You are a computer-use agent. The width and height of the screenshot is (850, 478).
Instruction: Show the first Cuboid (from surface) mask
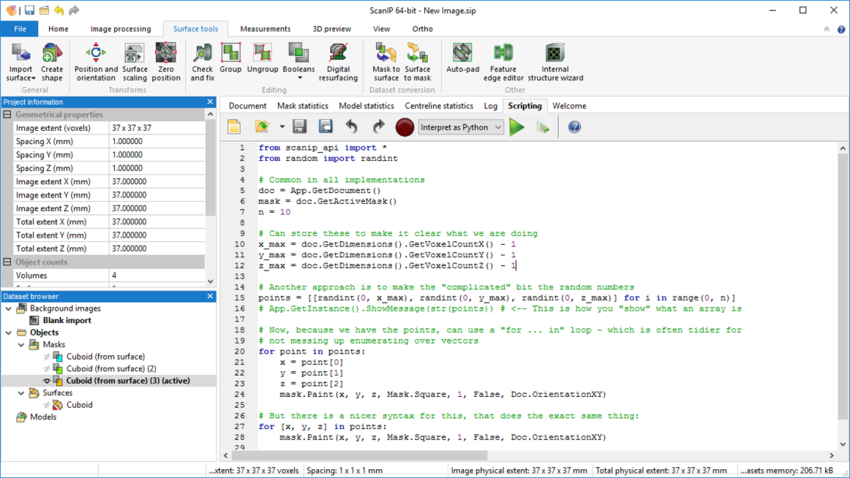click(x=47, y=357)
